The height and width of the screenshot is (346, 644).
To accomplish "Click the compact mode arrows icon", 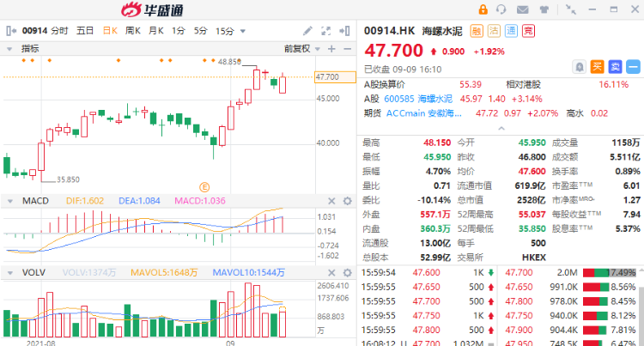I will click(571, 9).
